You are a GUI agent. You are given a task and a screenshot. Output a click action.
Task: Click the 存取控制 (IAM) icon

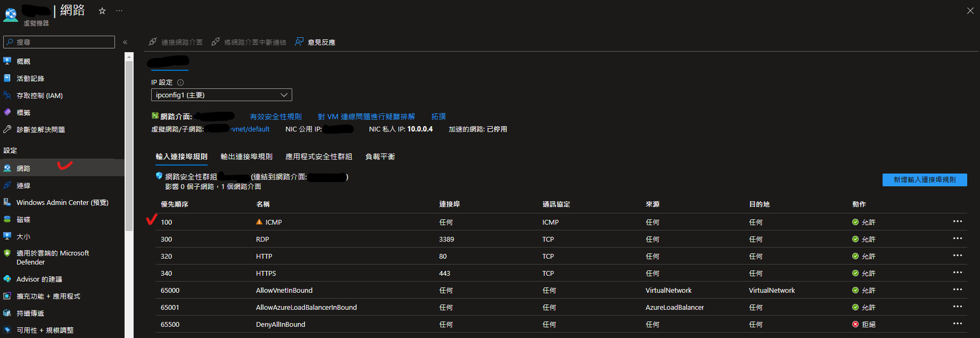[x=7, y=95]
